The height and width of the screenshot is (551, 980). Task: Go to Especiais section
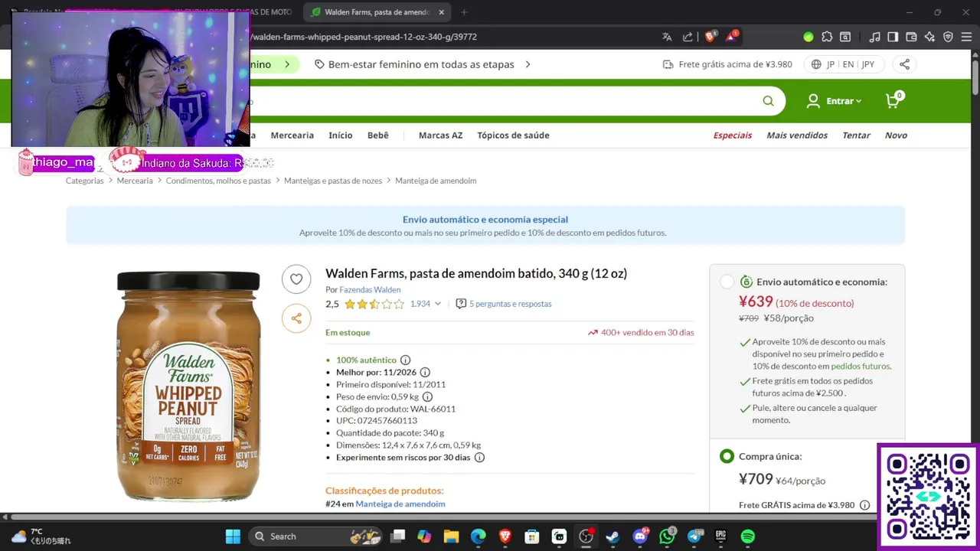(x=733, y=135)
